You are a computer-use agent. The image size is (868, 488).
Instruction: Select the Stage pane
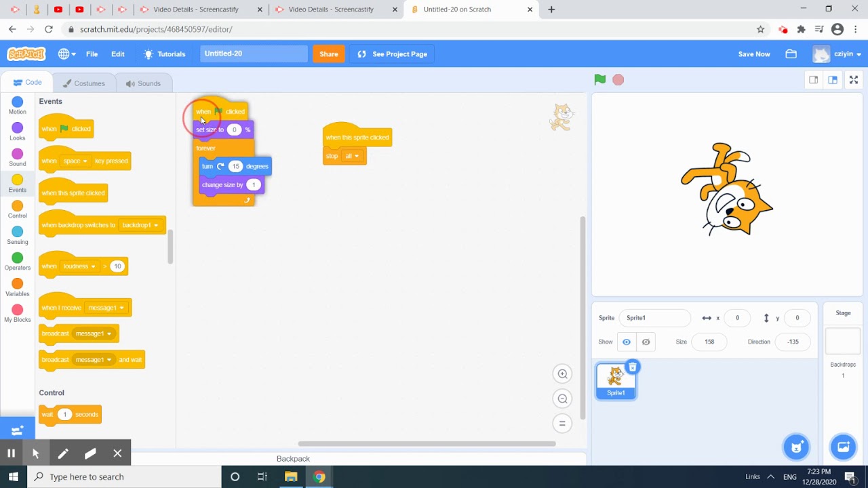pyautogui.click(x=843, y=342)
